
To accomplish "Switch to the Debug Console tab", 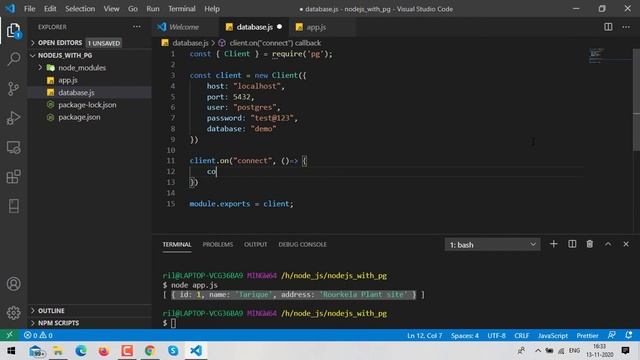I will [x=302, y=244].
